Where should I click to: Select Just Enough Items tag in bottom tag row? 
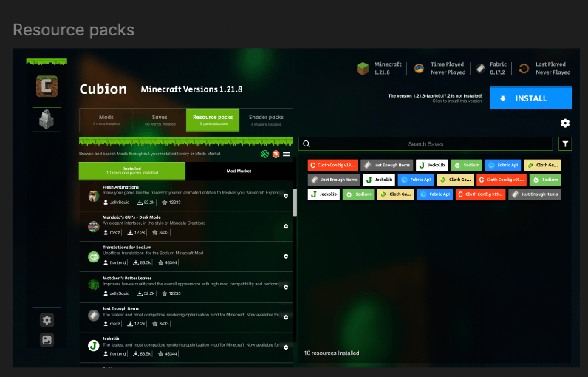pos(535,194)
